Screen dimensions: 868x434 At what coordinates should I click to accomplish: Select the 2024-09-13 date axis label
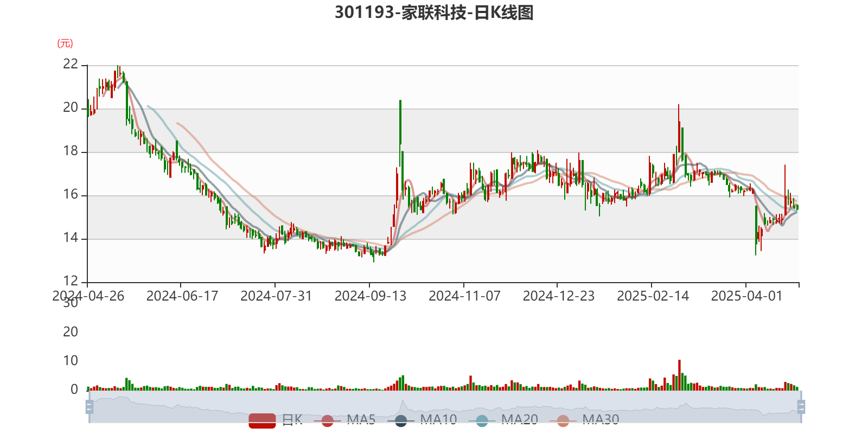[370, 296]
